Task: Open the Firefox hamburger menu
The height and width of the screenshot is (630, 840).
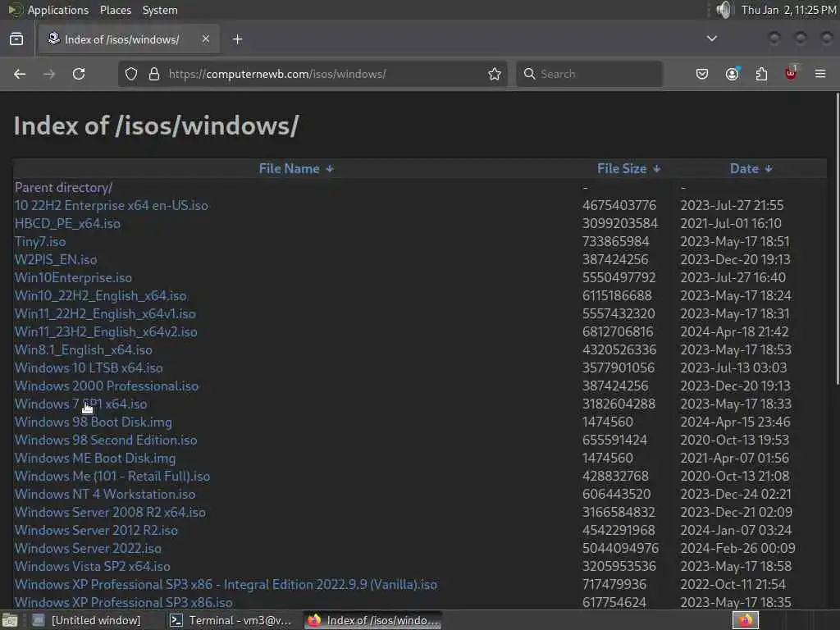Action: point(820,74)
